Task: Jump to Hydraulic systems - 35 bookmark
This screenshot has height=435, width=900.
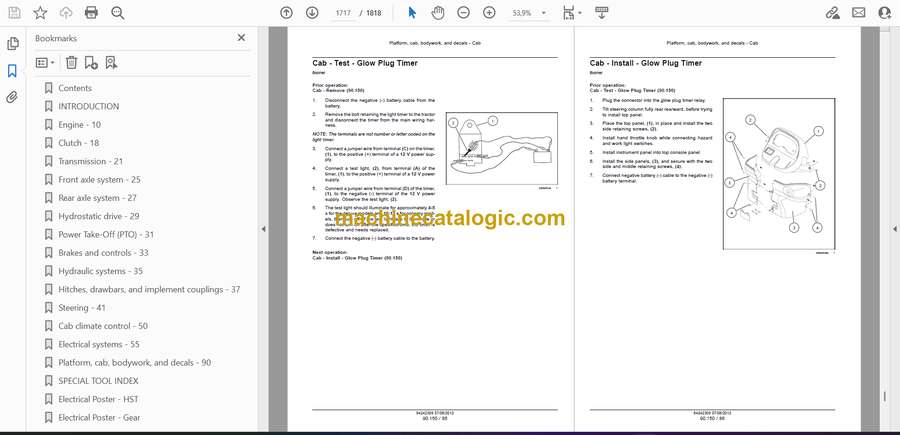Action: click(100, 271)
